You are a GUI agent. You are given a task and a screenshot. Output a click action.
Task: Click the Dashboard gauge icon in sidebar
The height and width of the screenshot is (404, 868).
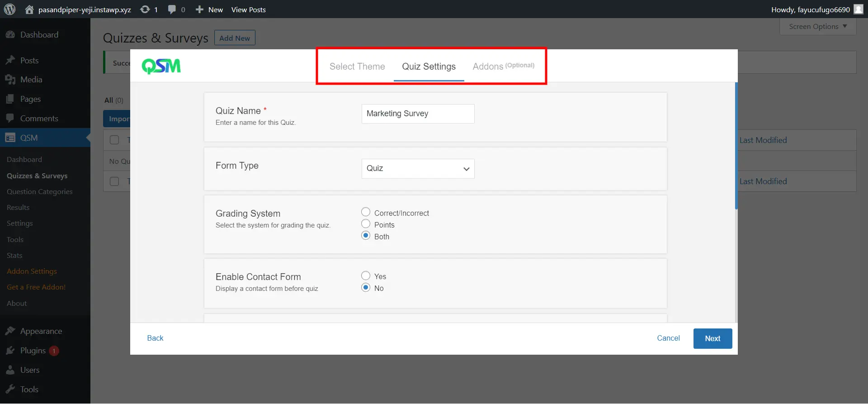10,35
